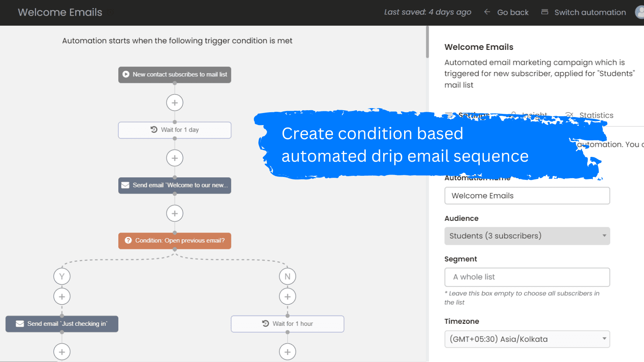Expand the Timezone dropdown
Screen dimensions: 644x362
527,339
